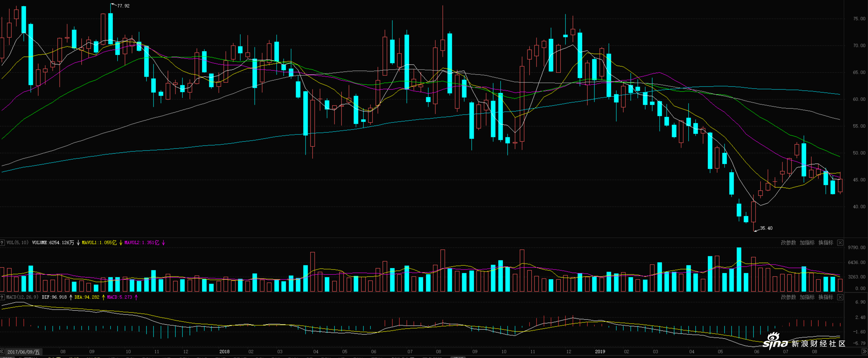Jump to later dates with right double-arrow
Image resolution: width=868 pixels, height=358 pixels.
coord(864,351)
